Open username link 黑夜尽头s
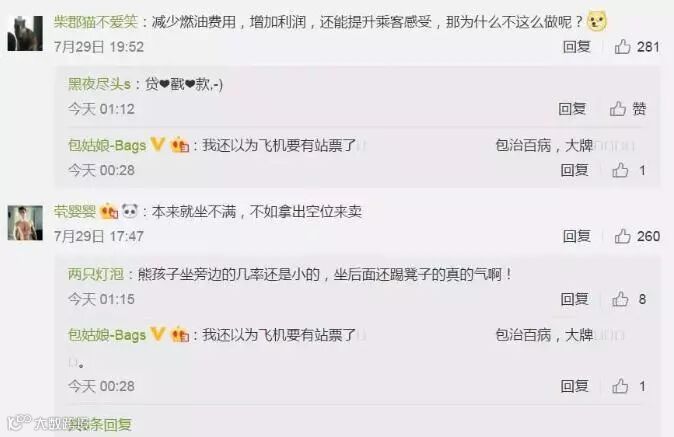674x437 pixels. tap(99, 84)
